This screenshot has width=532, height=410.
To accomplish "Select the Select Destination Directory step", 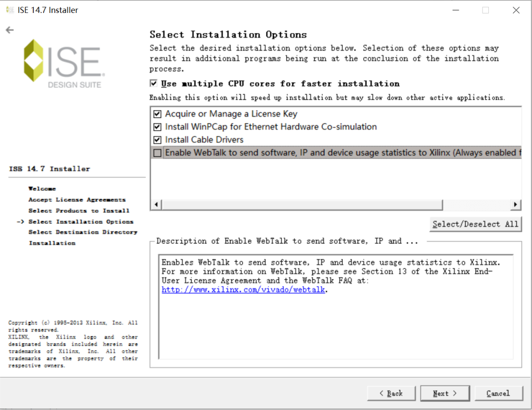I will (83, 232).
